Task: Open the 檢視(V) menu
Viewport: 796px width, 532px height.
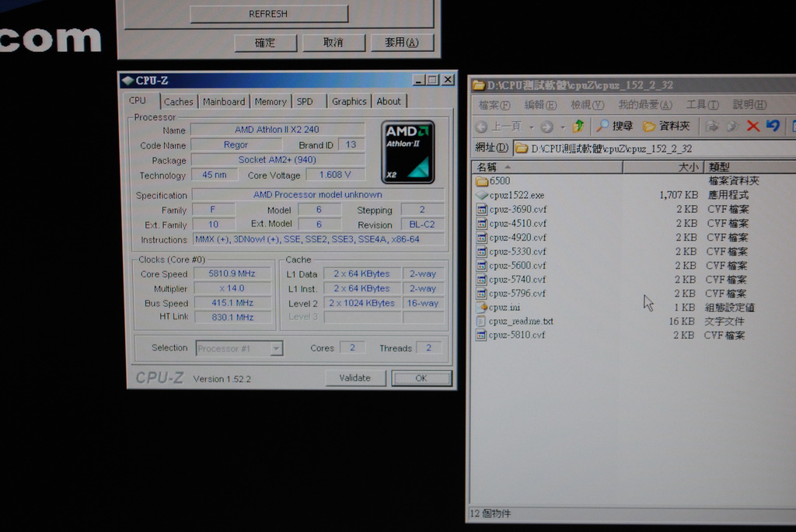Action: 587,105
